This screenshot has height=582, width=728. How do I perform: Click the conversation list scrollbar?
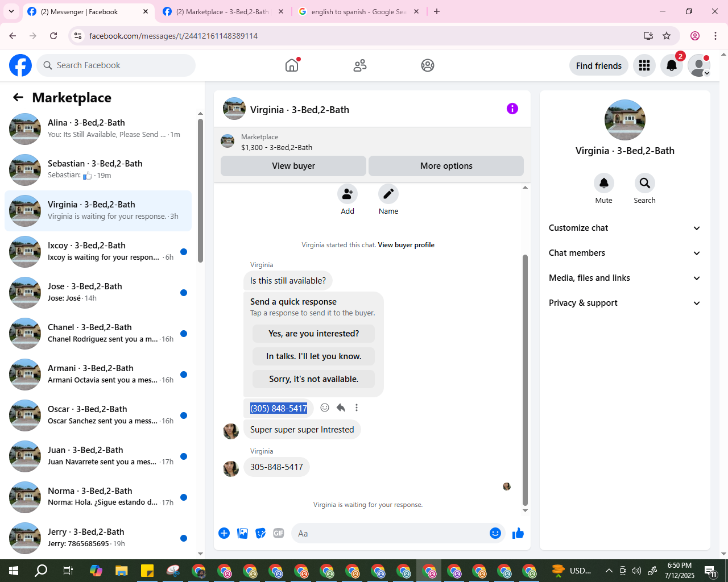(x=200, y=190)
